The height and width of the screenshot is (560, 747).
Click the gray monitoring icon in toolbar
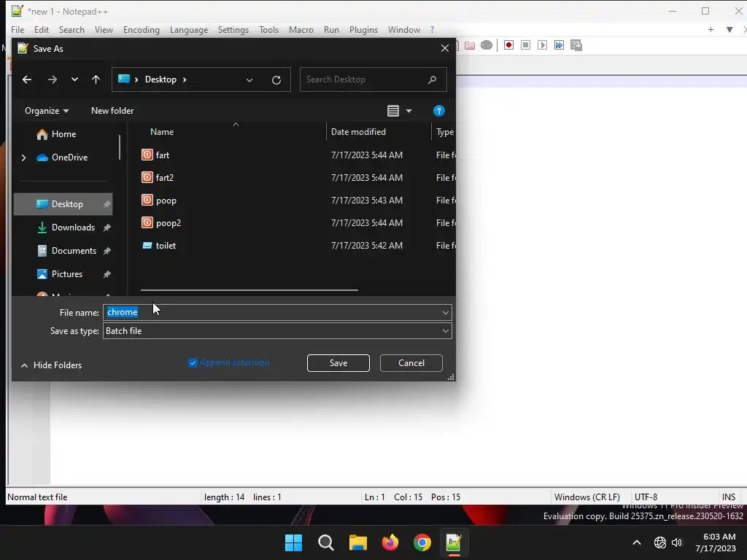(x=487, y=45)
